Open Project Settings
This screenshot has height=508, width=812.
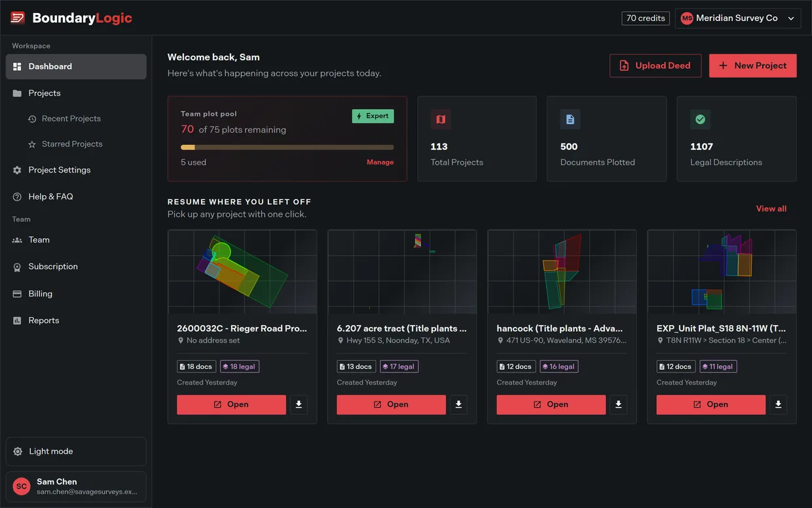point(76,170)
